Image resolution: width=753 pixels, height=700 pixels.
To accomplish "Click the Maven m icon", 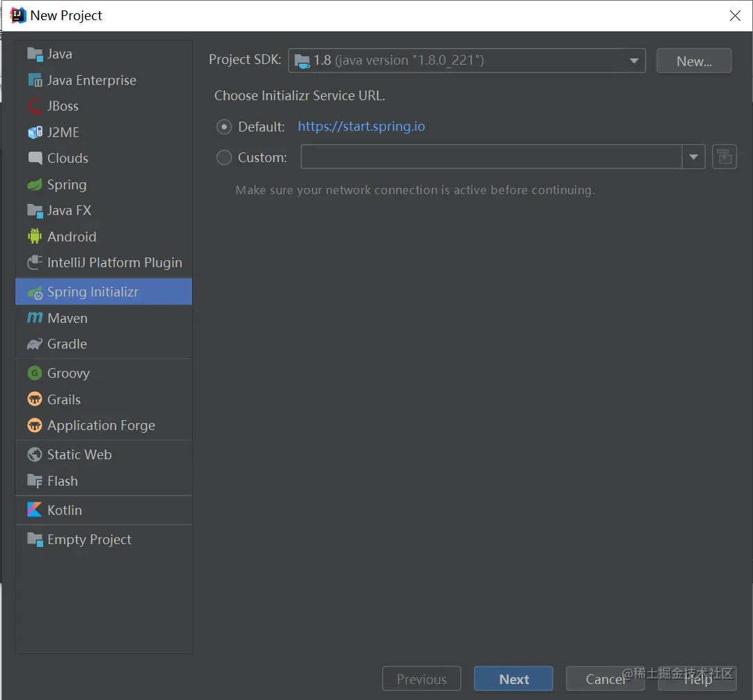I will pos(35,318).
